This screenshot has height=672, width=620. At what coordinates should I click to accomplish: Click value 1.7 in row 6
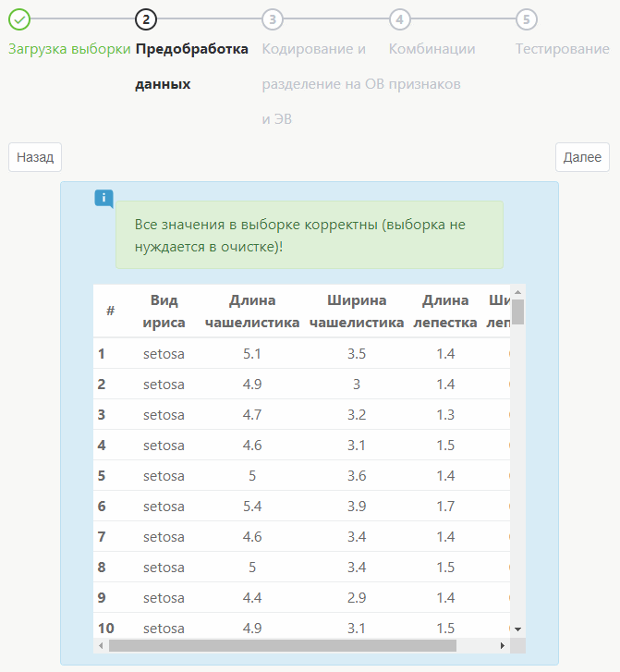[x=445, y=507]
